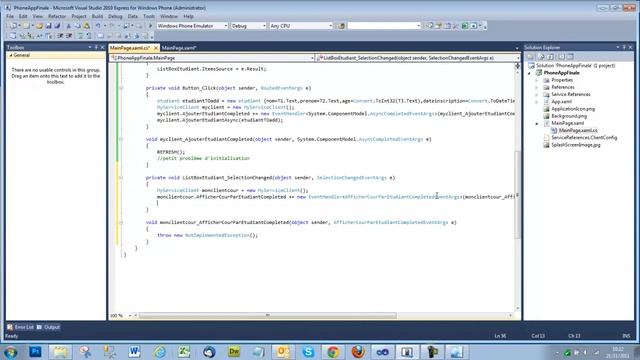Click the Find in Files icon

[x=341, y=26]
